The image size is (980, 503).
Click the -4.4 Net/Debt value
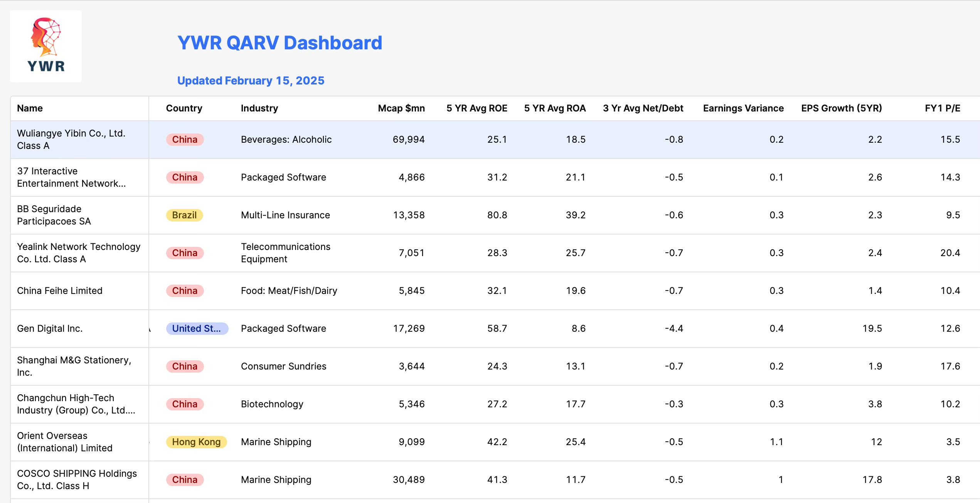[674, 329]
